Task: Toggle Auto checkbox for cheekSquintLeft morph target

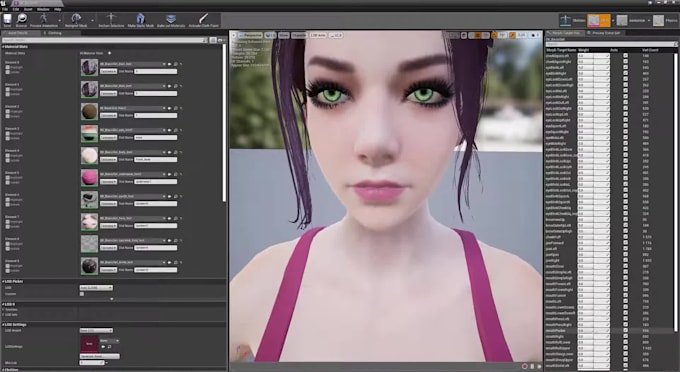Action: [x=625, y=56]
